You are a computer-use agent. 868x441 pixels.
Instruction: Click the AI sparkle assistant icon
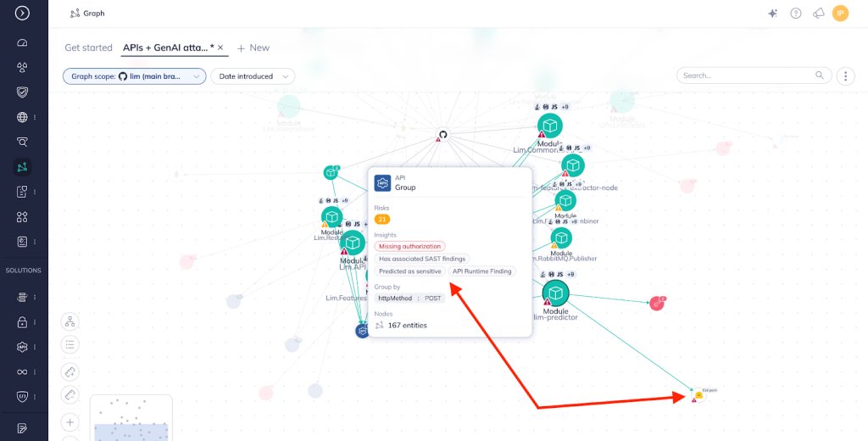pyautogui.click(x=772, y=13)
